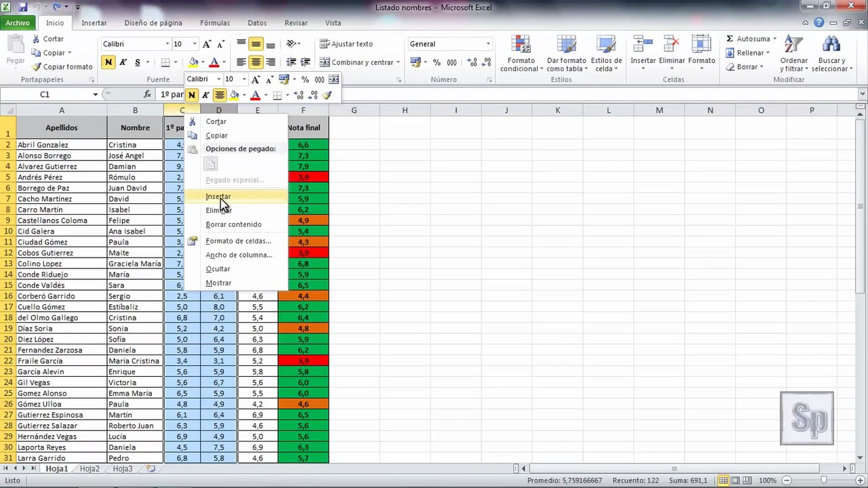Open Dar formato como tabla
868x488 pixels.
566,54
